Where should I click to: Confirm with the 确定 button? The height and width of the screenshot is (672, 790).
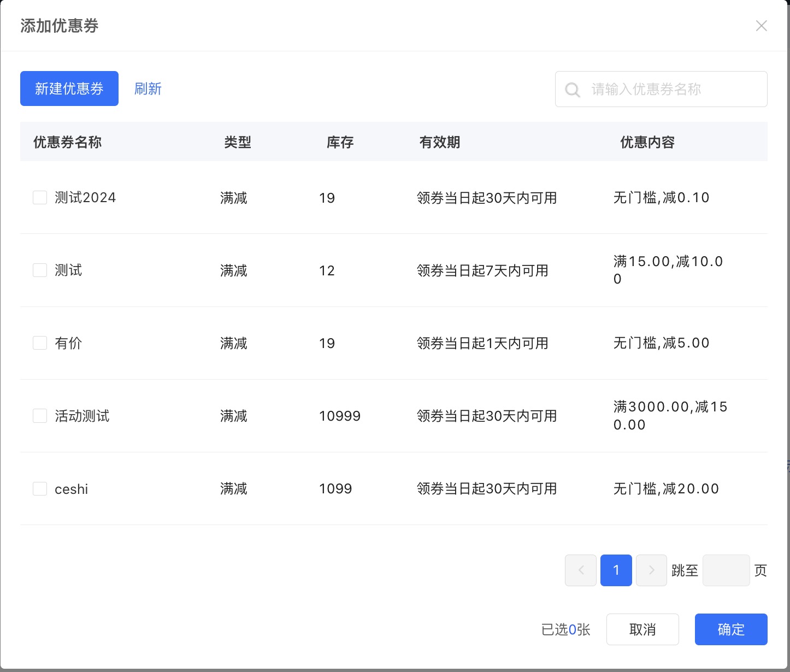pyautogui.click(x=730, y=629)
